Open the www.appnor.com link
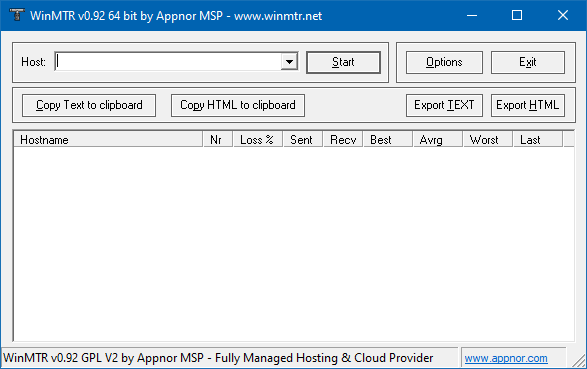This screenshot has width=587, height=369. (506, 359)
